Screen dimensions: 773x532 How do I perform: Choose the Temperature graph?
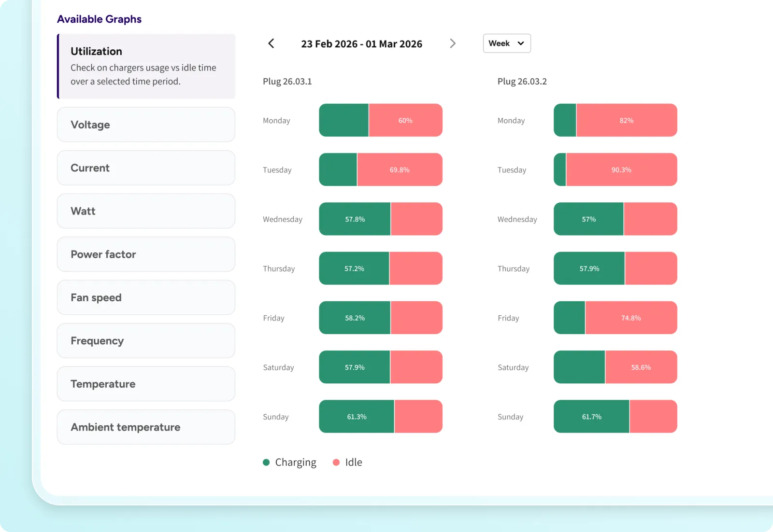(x=146, y=384)
